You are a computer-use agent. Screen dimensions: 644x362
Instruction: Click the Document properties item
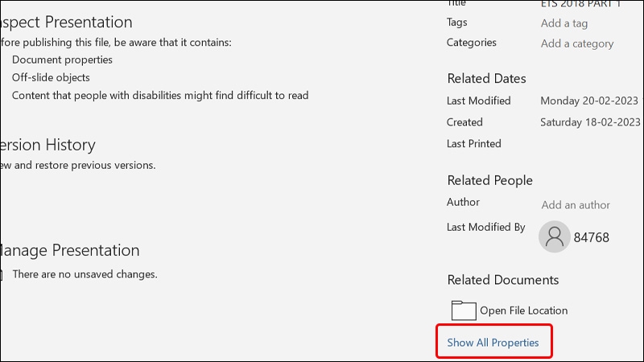(62, 60)
